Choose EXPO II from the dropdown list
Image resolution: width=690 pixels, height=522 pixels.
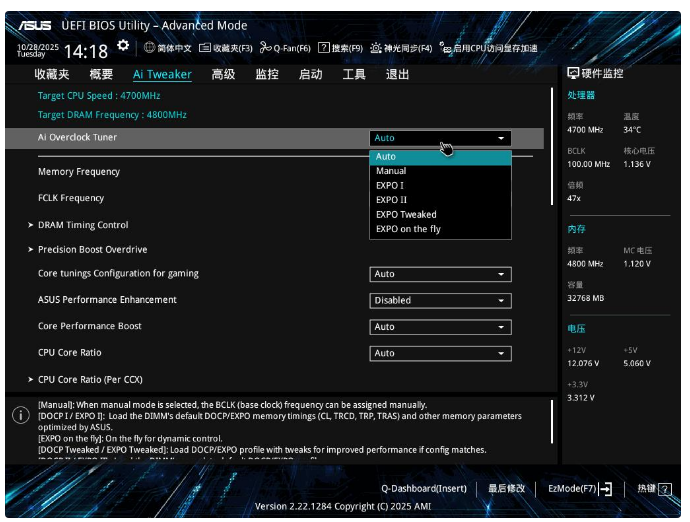pyautogui.click(x=391, y=200)
